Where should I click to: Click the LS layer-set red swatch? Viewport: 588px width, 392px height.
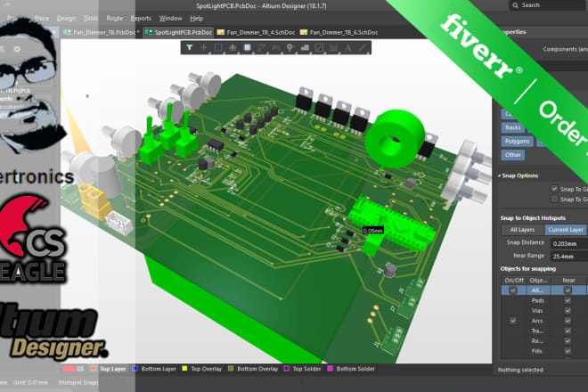tap(69, 369)
